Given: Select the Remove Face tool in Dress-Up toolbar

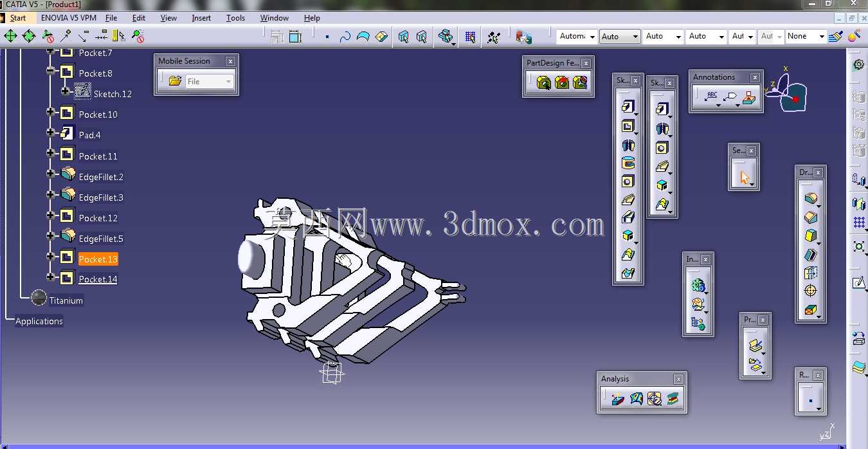Looking at the screenshot, I should pyautogui.click(x=811, y=309).
